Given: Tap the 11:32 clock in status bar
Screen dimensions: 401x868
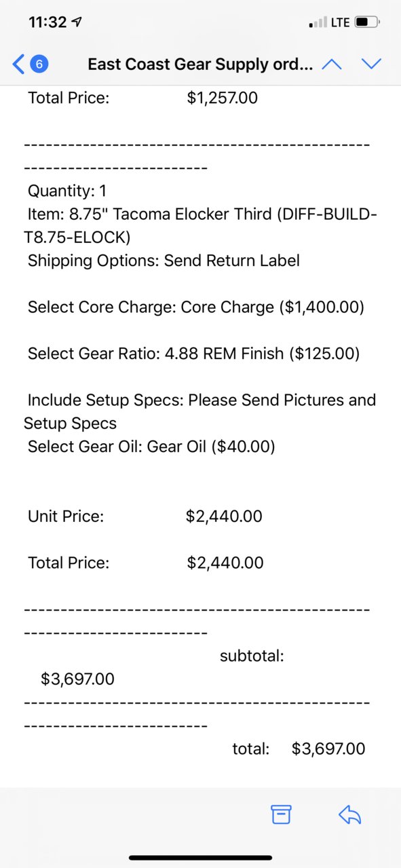Looking at the screenshot, I should tap(47, 22).
